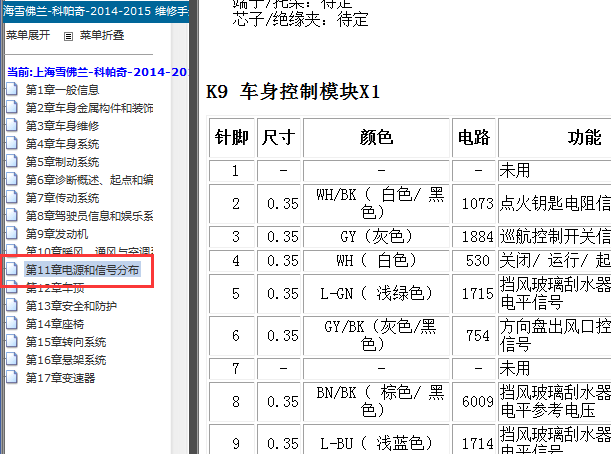Open chapter 第8章驾驶员信息和娱乐系统
This screenshot has height=454, width=611.
pyautogui.click(x=89, y=216)
